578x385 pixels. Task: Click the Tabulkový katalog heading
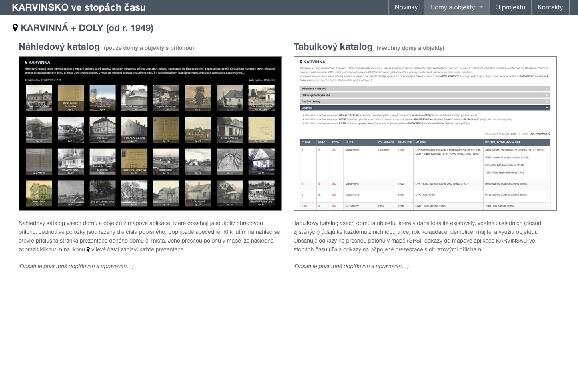[333, 47]
